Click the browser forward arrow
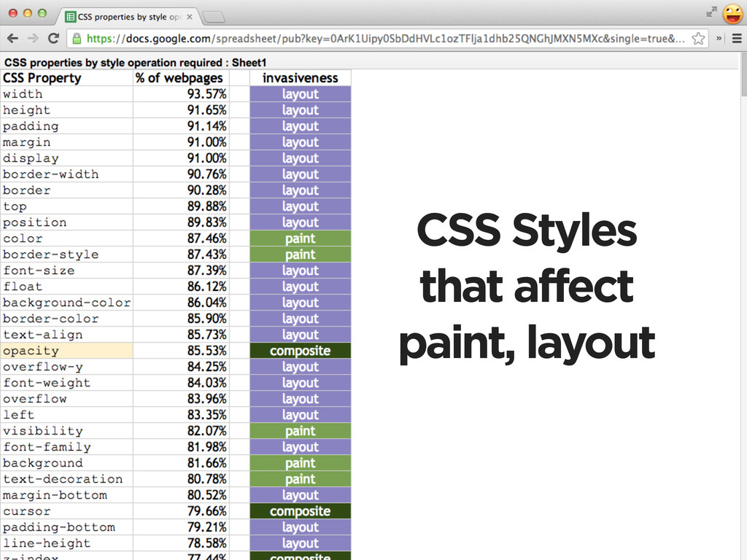Screen dimensions: 747x560 [x=33, y=39]
